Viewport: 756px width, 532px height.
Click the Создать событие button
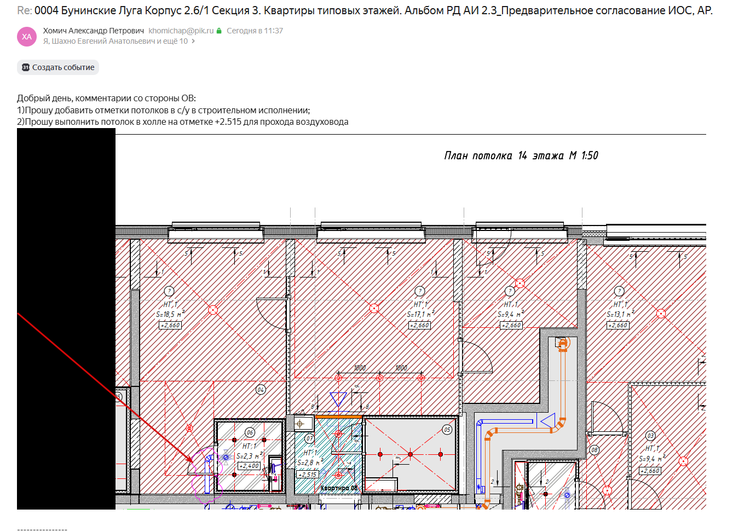click(58, 67)
